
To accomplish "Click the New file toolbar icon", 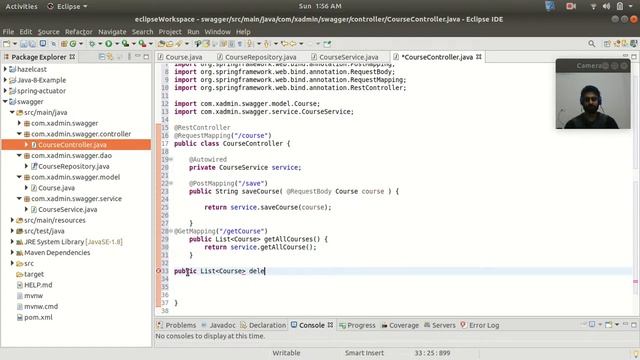I will [x=7, y=44].
